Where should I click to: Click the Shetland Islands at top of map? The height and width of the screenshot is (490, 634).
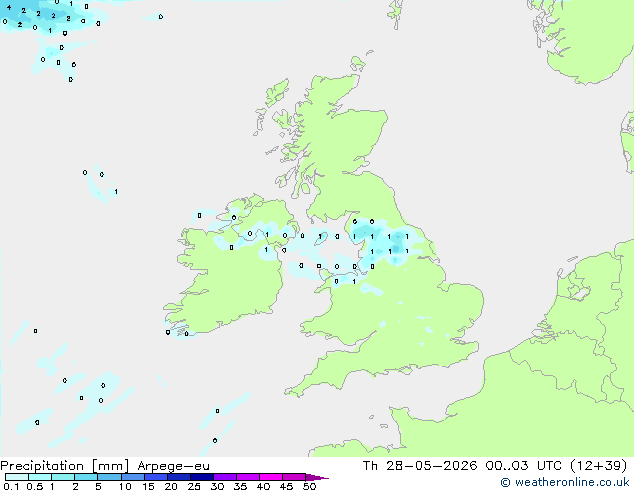[395, 13]
